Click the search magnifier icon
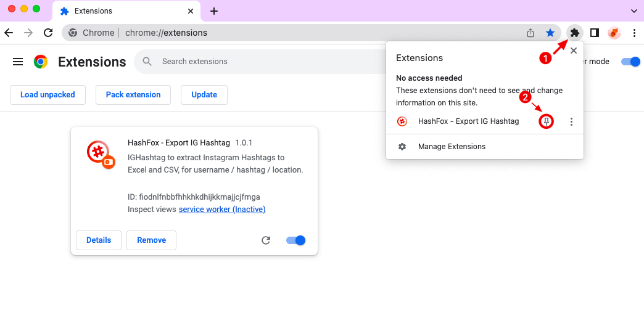Image resolution: width=644 pixels, height=326 pixels. 147,62
